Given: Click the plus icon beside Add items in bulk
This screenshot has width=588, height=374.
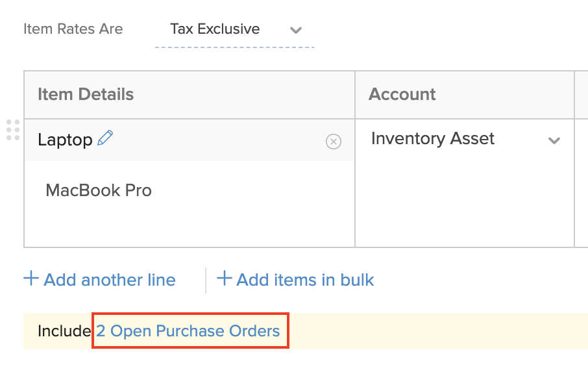Looking at the screenshot, I should click(x=224, y=279).
